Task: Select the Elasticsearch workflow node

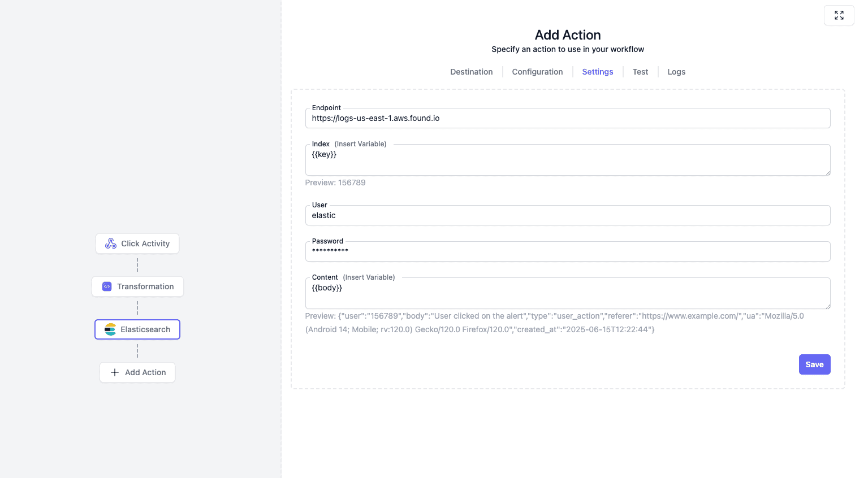Action: click(137, 329)
